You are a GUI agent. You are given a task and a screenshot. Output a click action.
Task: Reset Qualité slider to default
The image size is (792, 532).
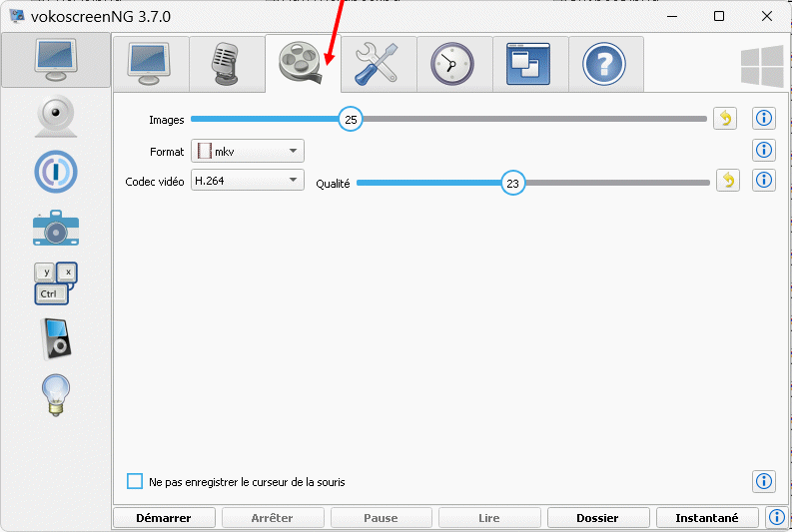click(728, 181)
